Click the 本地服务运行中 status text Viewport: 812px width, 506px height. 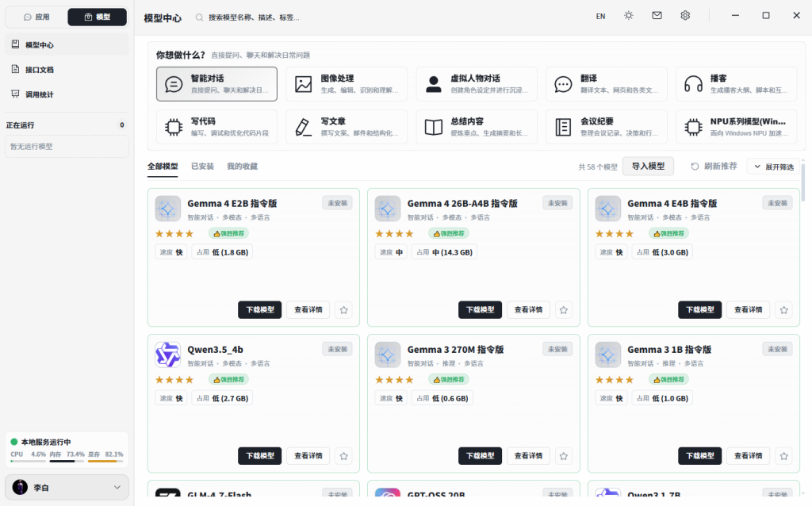46,442
